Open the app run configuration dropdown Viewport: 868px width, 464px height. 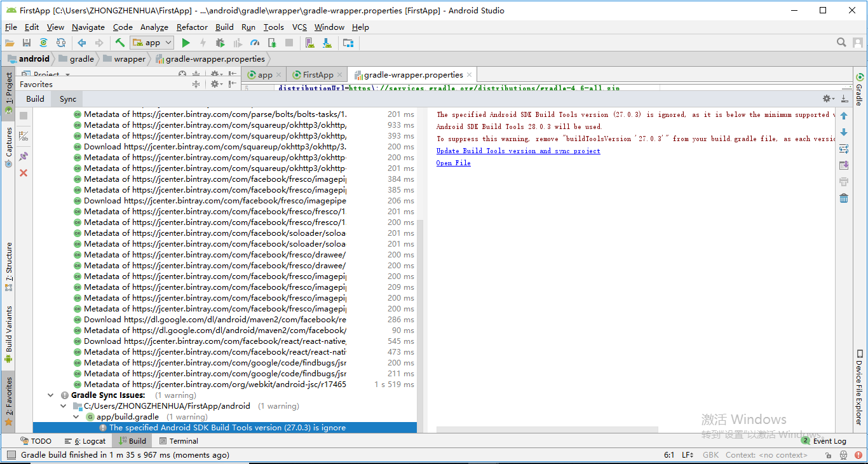click(152, 43)
